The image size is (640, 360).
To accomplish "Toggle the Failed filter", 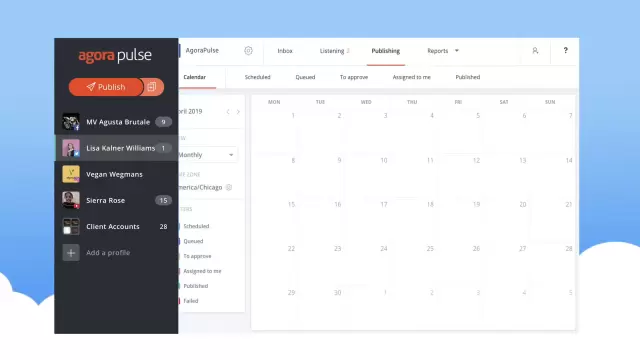I will click(191, 301).
